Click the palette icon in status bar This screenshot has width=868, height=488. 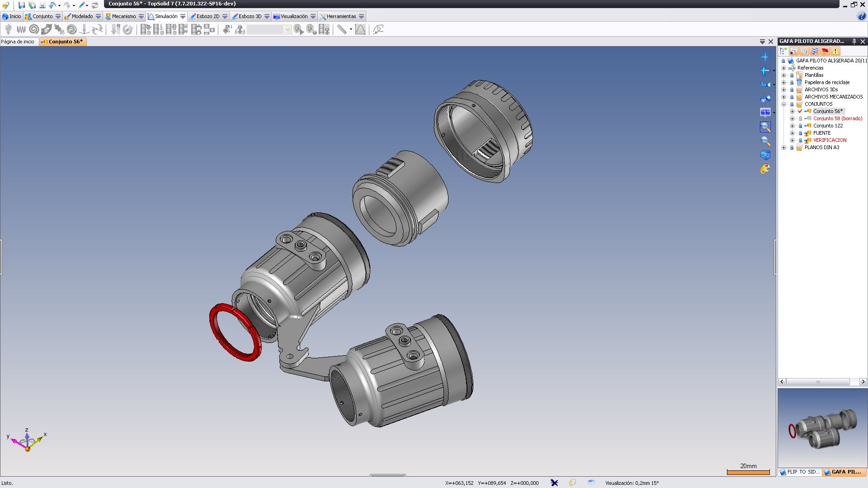tap(572, 483)
